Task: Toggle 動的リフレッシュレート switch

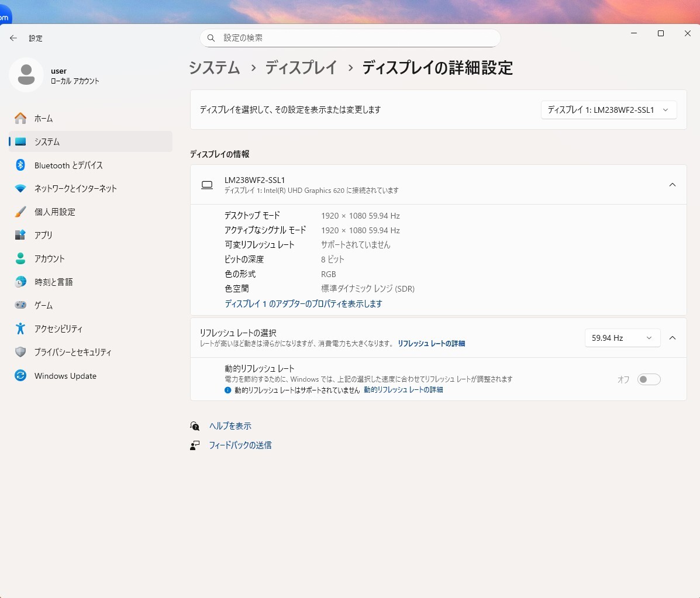Action: (649, 379)
